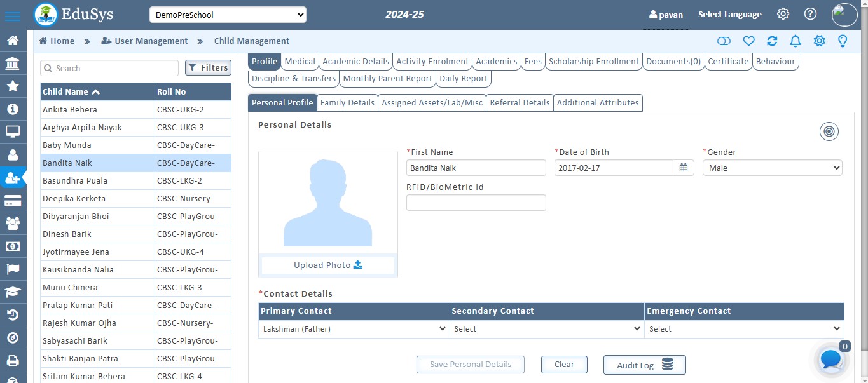This screenshot has width=868, height=383.
Task: Click the target icon in Personal Details
Action: pos(829,131)
